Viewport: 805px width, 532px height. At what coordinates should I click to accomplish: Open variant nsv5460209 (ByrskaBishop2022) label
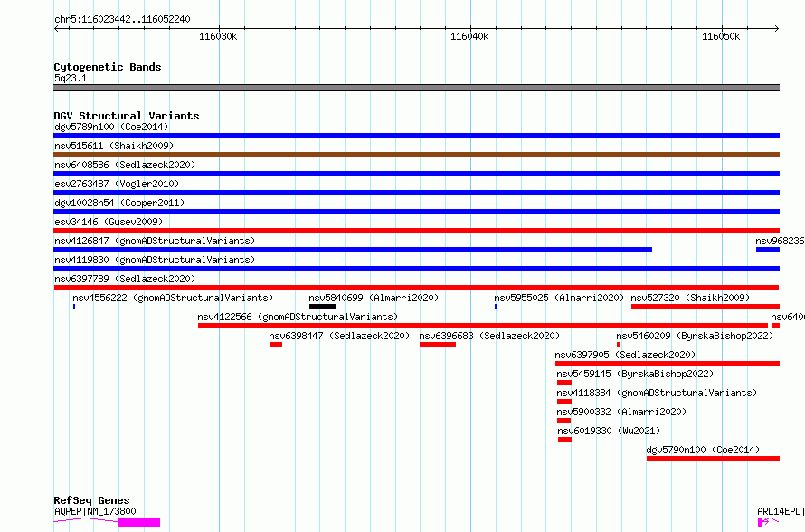click(x=695, y=336)
